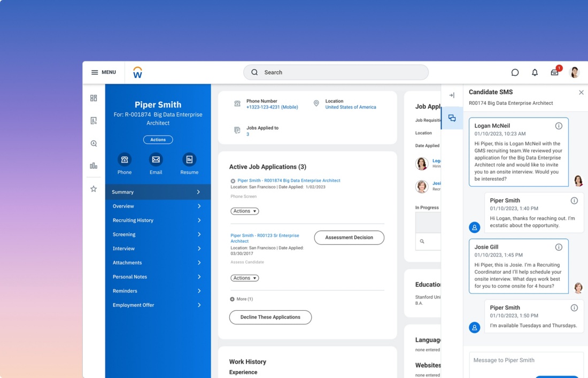
Task: Open the United States of America link
Action: (x=351, y=107)
